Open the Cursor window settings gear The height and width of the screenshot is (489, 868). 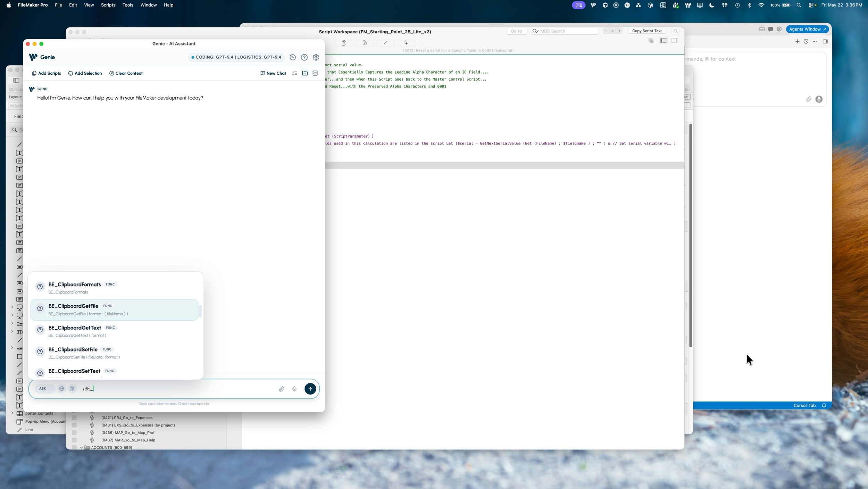779,29
